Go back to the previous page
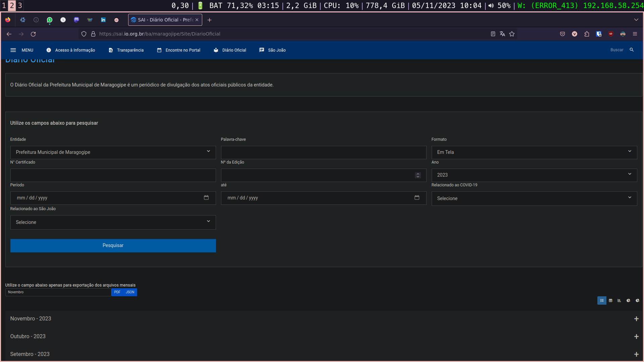The height and width of the screenshot is (362, 644). [9, 34]
